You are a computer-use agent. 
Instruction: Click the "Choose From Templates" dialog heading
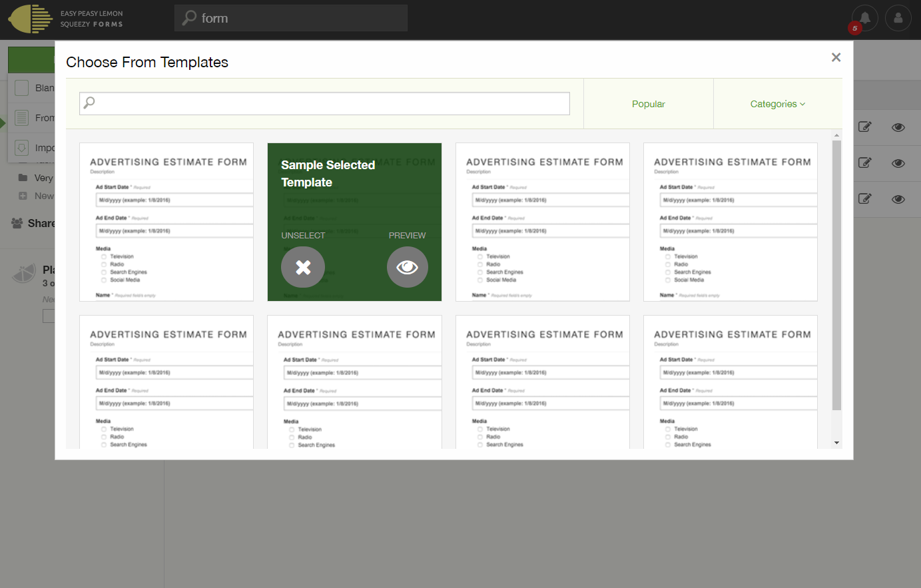[x=147, y=62]
